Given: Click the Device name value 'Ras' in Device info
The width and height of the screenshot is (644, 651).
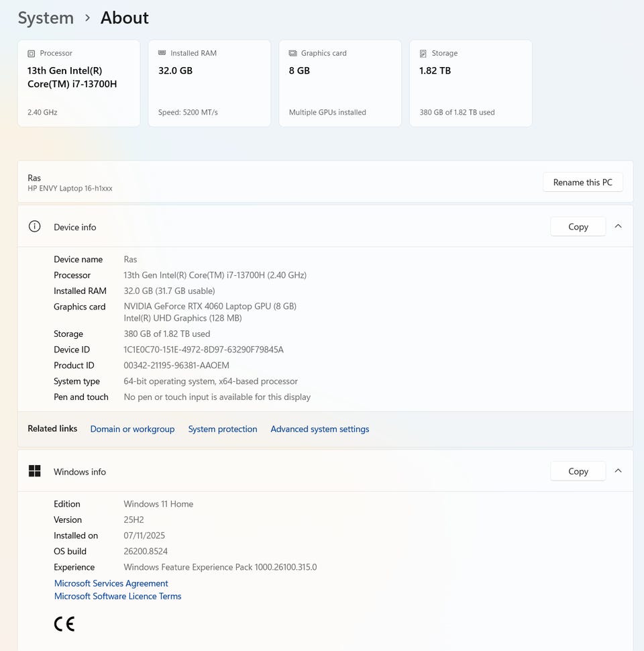Looking at the screenshot, I should (x=130, y=259).
